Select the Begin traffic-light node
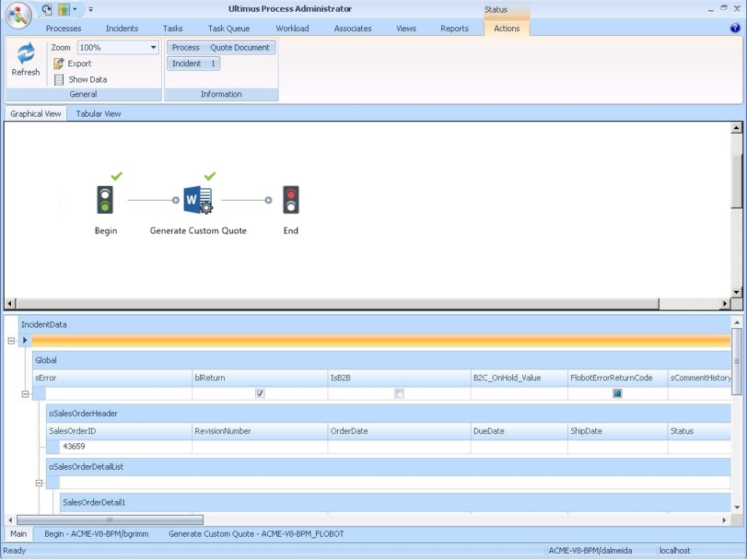Viewport: 747px width, 560px height. click(105, 199)
